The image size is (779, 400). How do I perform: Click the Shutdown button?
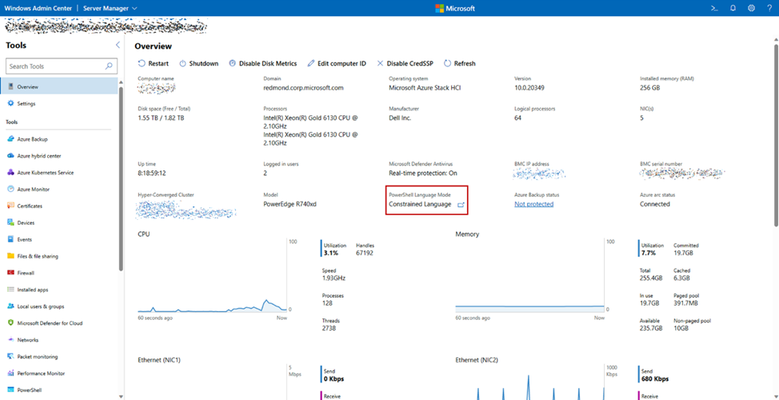pos(199,64)
